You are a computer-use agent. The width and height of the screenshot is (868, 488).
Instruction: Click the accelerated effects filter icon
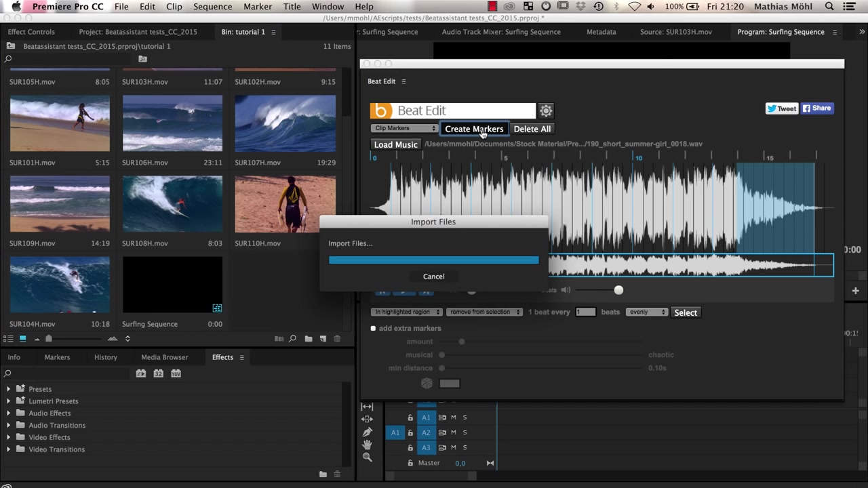click(141, 373)
